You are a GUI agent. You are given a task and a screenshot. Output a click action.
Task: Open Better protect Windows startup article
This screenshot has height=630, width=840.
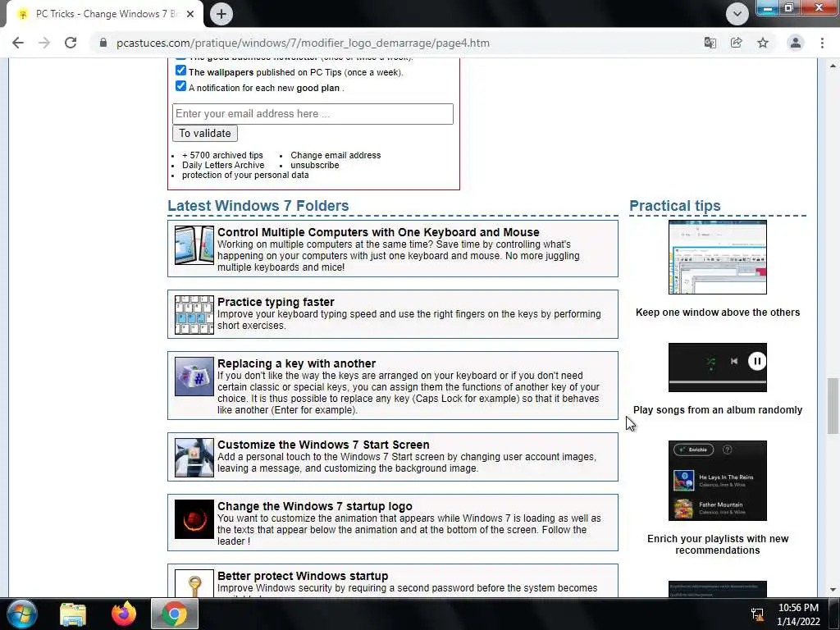click(x=303, y=576)
